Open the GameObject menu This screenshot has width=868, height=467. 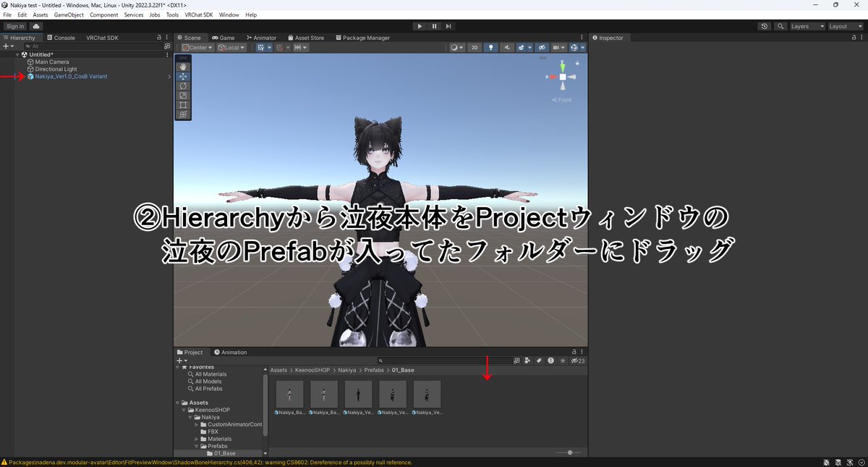point(69,14)
